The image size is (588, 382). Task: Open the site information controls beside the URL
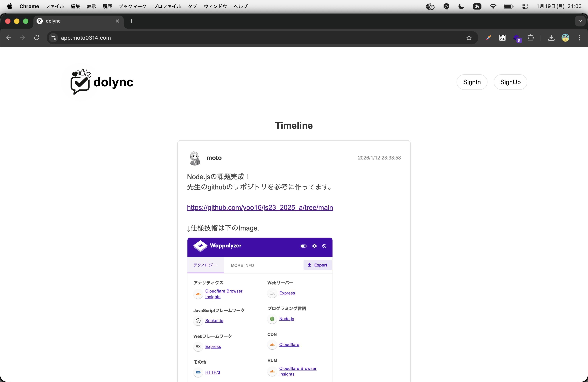coord(53,38)
